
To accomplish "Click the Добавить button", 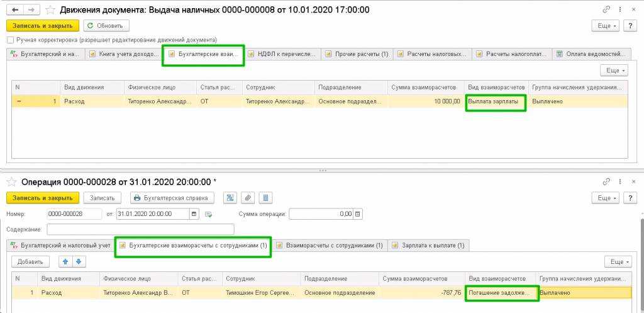I will [x=30, y=261].
